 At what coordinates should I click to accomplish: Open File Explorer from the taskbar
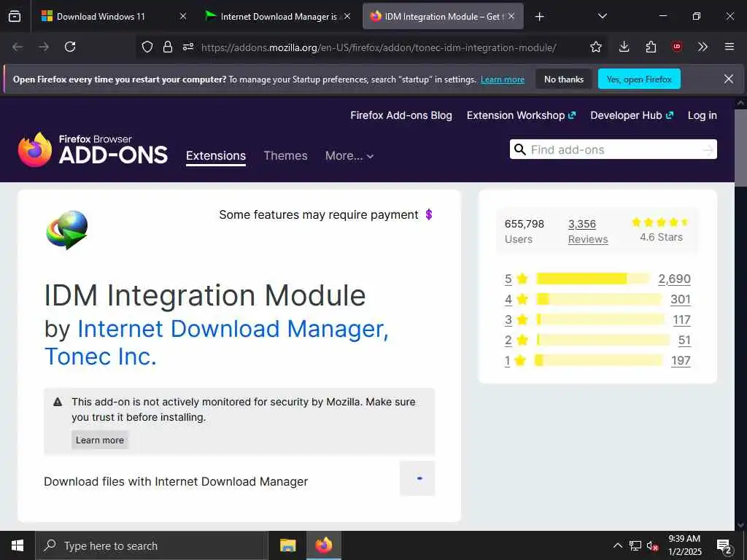coord(287,545)
